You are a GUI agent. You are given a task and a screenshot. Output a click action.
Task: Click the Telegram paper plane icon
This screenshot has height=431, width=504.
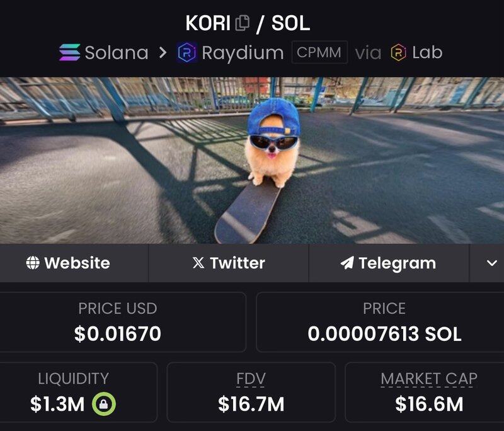[347, 263]
